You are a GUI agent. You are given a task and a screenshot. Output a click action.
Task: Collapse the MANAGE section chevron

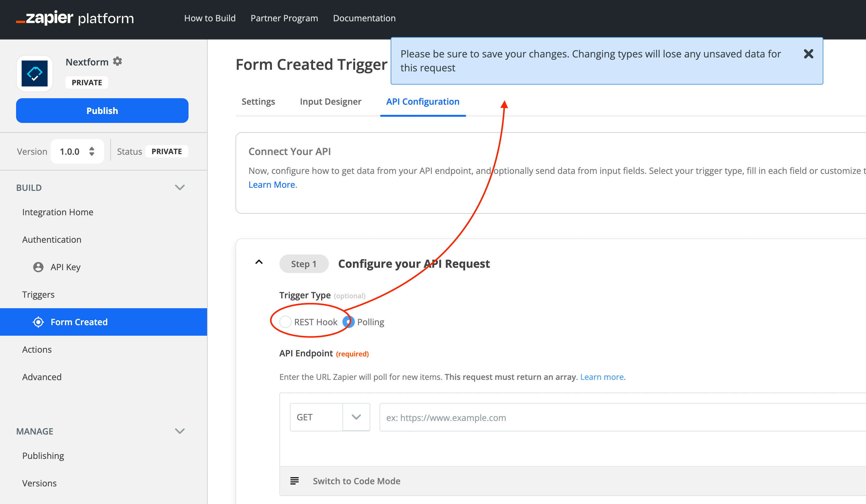point(180,431)
